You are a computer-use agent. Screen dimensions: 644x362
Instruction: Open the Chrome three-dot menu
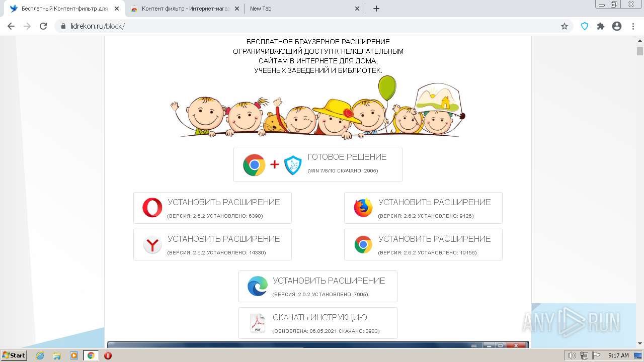click(633, 26)
